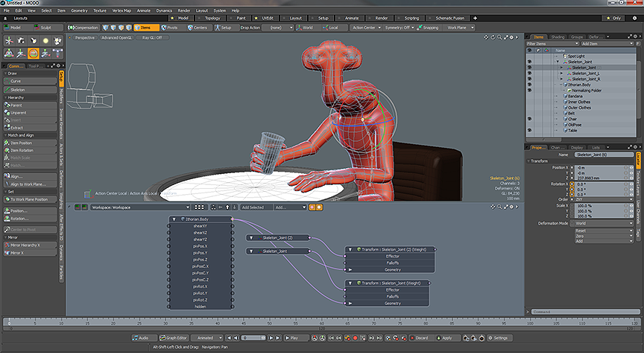Click the Parent hierarchy command
The width and height of the screenshot is (644, 353).
click(x=30, y=105)
